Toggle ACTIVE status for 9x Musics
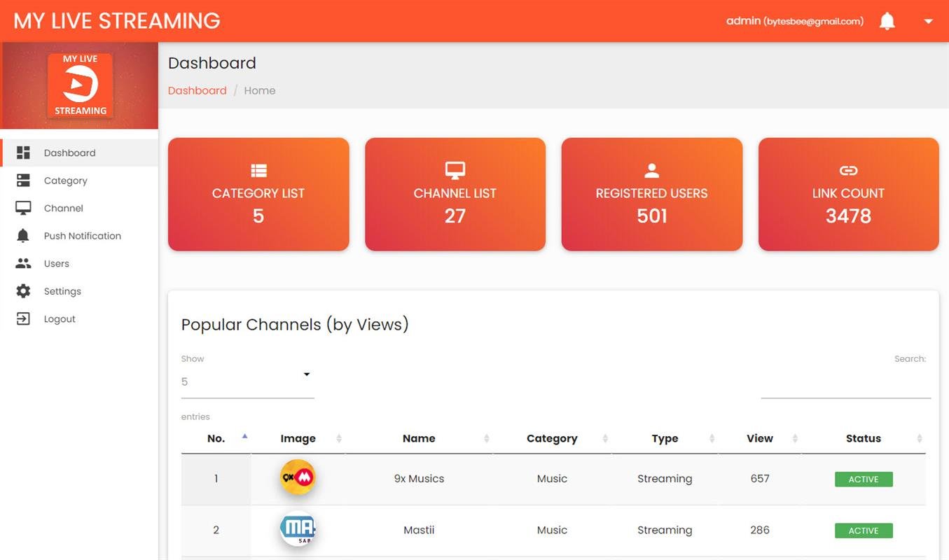The height and width of the screenshot is (560, 949). coord(863,479)
